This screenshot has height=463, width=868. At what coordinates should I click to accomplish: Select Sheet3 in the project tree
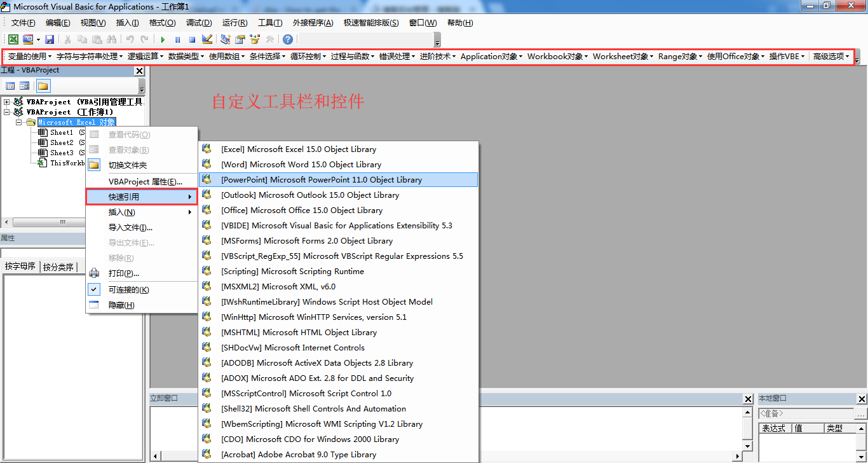(62, 153)
